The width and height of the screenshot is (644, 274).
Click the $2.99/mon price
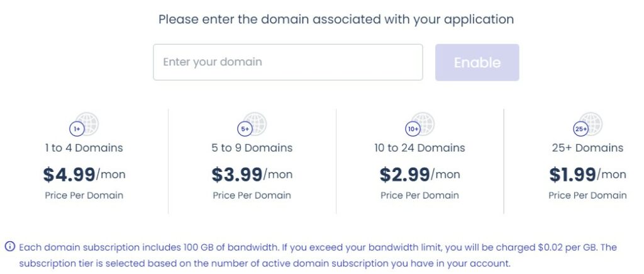coord(419,174)
